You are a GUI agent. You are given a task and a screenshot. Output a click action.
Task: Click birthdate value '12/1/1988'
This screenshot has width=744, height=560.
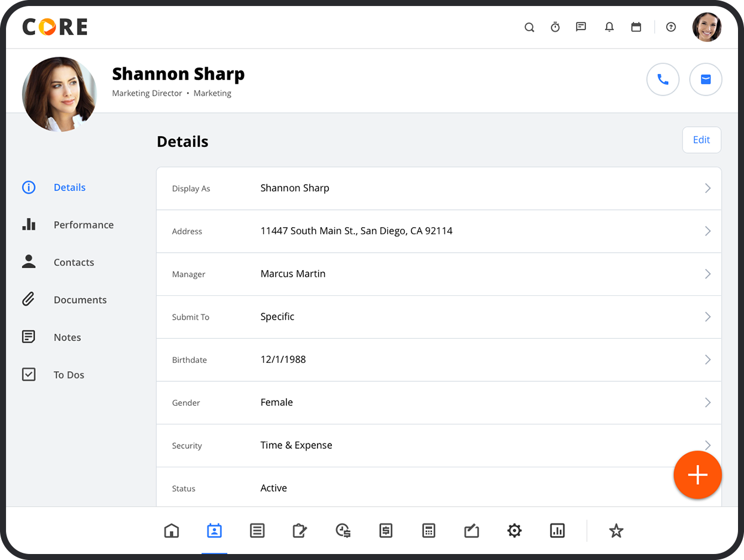[x=283, y=360]
